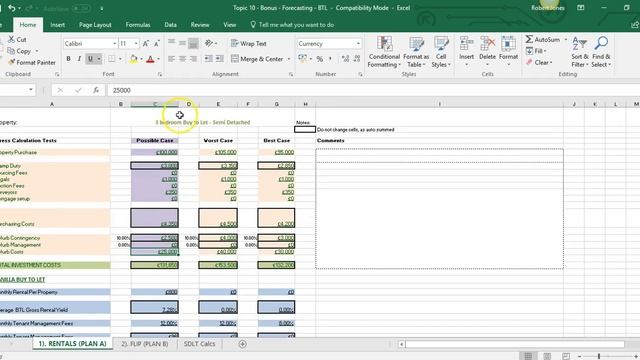
Task: Click the Tell me what you want box
Action: (292, 25)
